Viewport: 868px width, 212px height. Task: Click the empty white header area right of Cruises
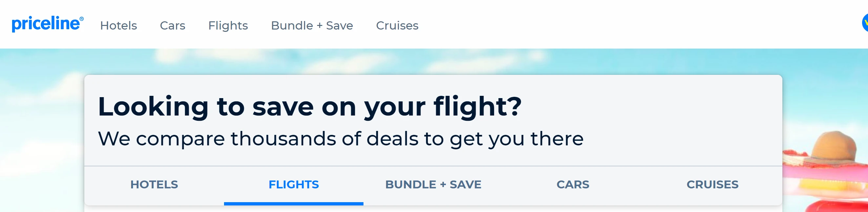623,24
